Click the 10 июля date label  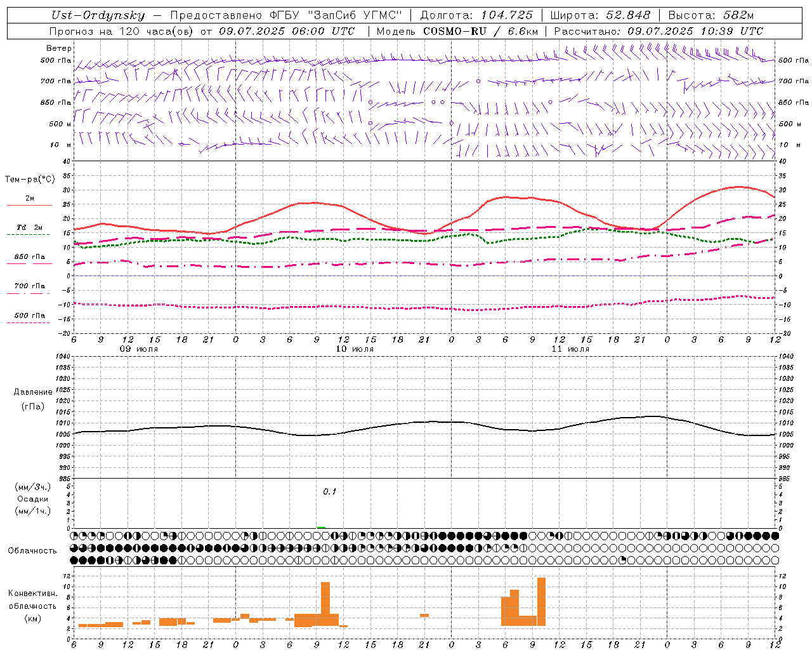pos(355,349)
